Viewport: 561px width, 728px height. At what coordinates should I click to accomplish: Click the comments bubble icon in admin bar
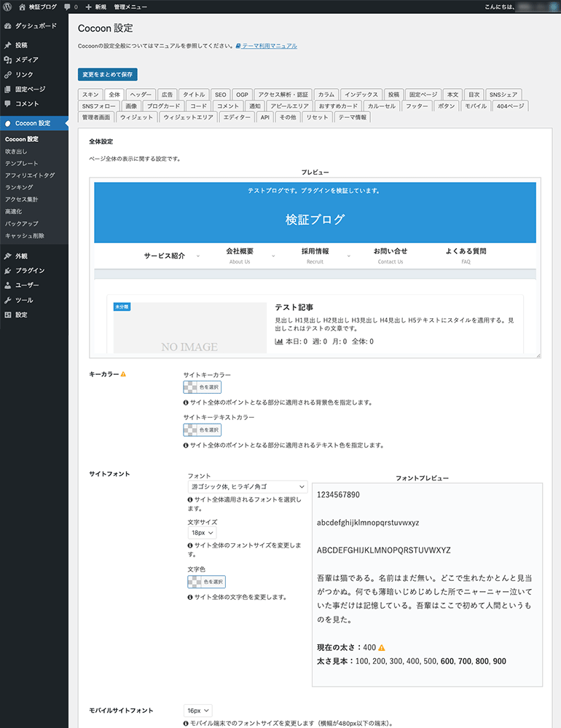point(68,7)
